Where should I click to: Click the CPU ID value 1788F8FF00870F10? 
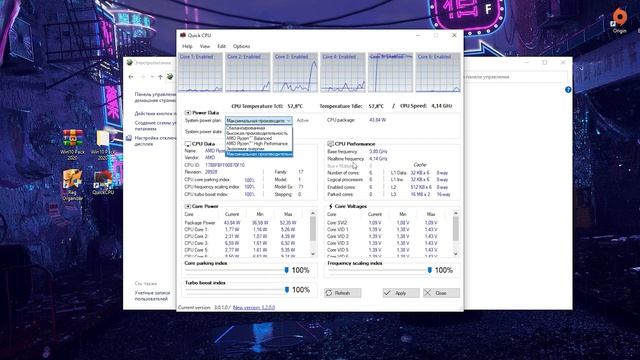pyautogui.click(x=225, y=165)
